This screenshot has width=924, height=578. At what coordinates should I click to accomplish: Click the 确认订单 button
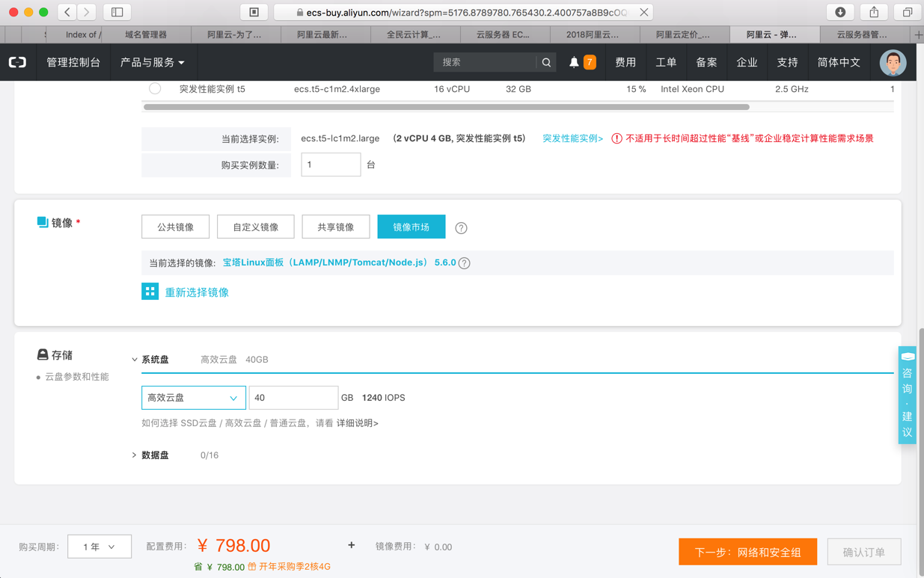[x=863, y=552]
